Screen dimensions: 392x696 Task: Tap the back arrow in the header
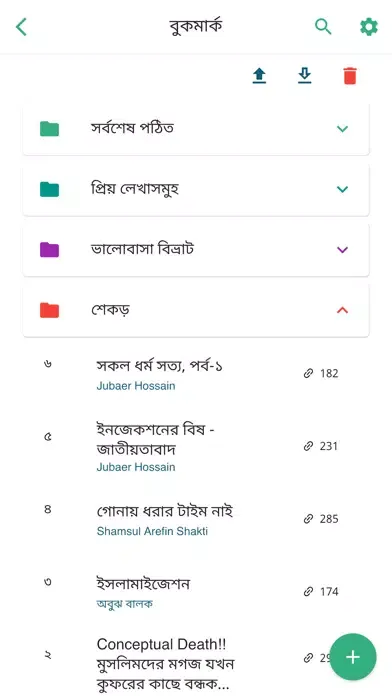pos(21,27)
